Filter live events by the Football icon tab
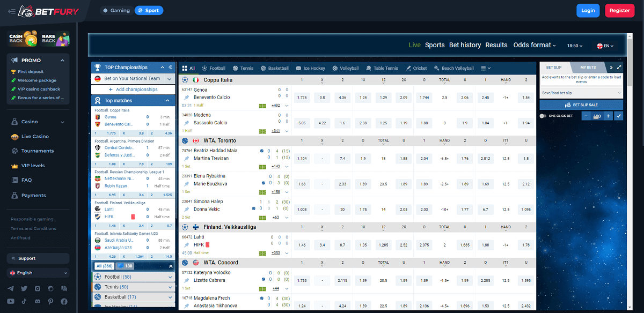This screenshot has height=313, width=644. (214, 68)
